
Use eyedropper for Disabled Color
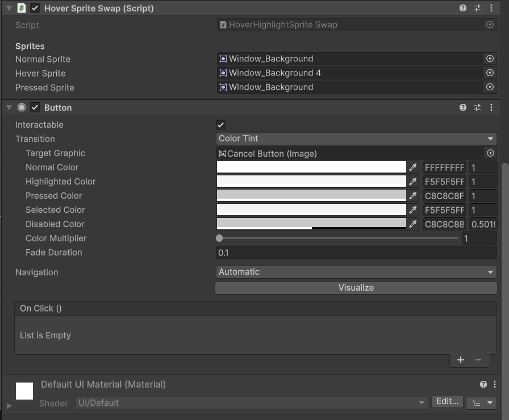pyautogui.click(x=413, y=224)
